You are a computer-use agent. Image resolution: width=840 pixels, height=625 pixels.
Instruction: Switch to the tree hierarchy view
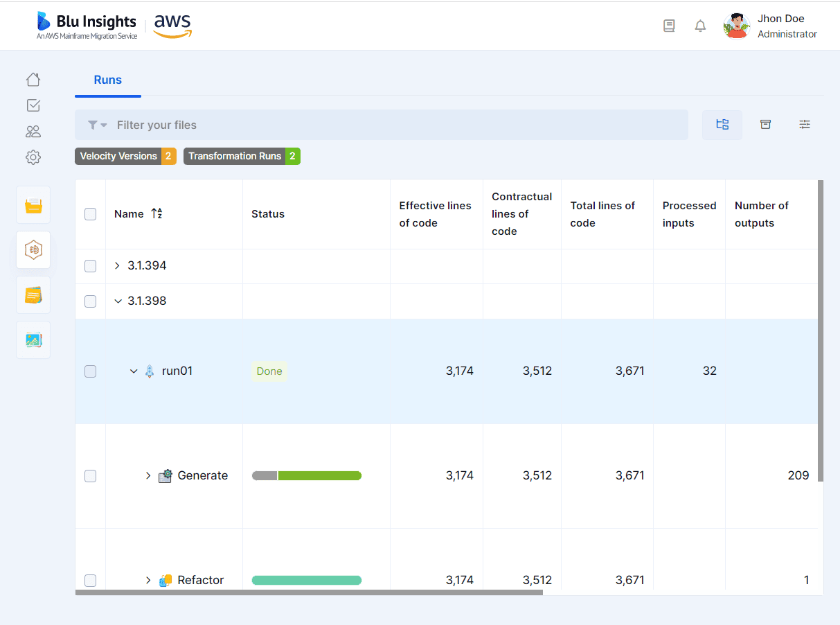(722, 125)
